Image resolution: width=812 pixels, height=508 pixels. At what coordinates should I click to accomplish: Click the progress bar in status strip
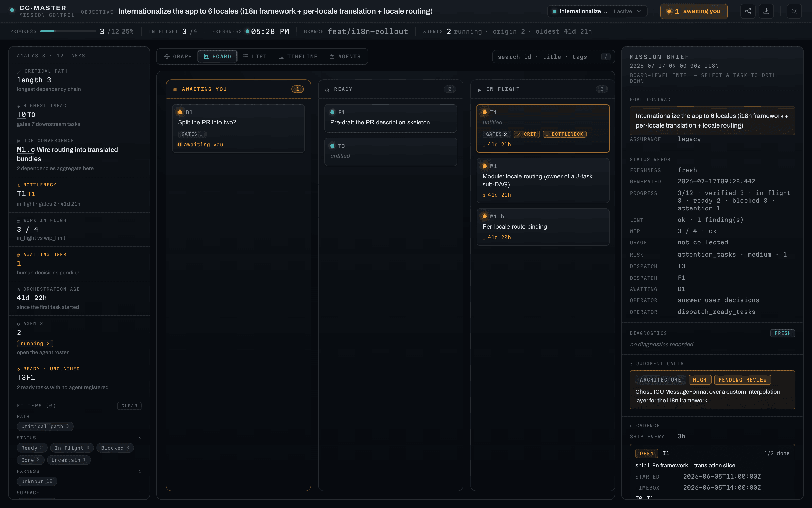tap(68, 31)
